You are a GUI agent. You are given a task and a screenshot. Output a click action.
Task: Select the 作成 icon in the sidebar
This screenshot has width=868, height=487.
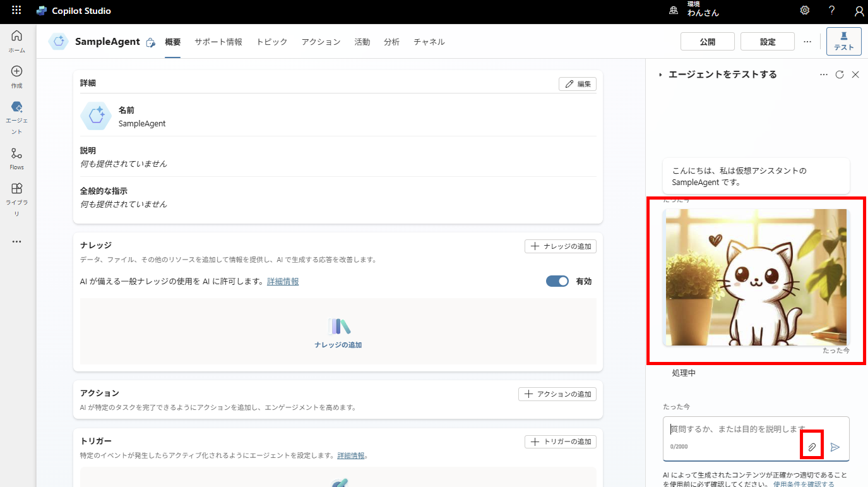(x=16, y=74)
